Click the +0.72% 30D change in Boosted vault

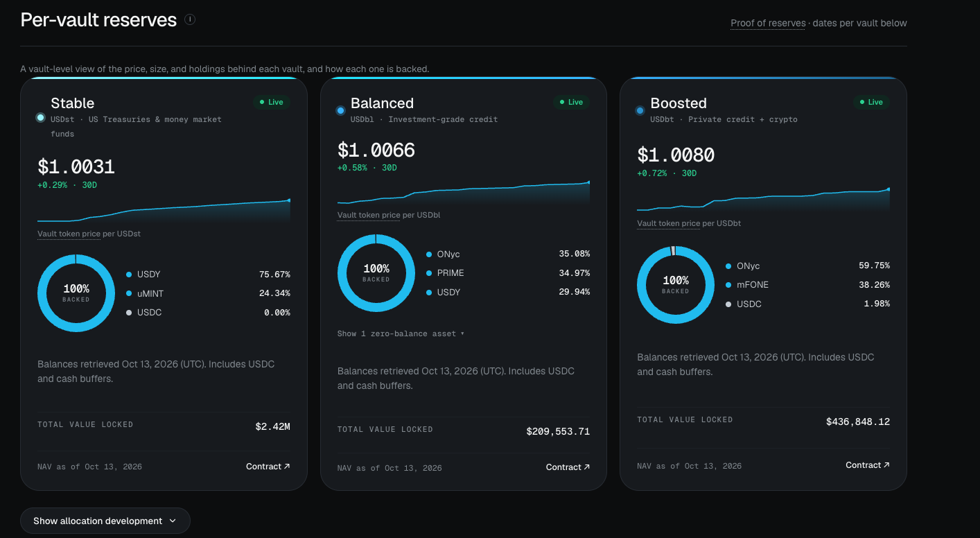tap(667, 173)
